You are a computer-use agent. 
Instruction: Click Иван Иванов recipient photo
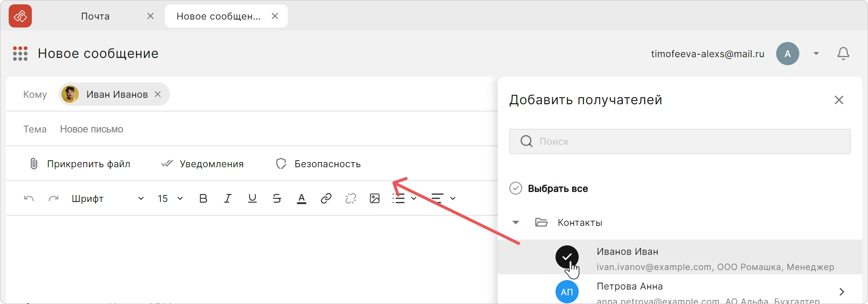[70, 94]
